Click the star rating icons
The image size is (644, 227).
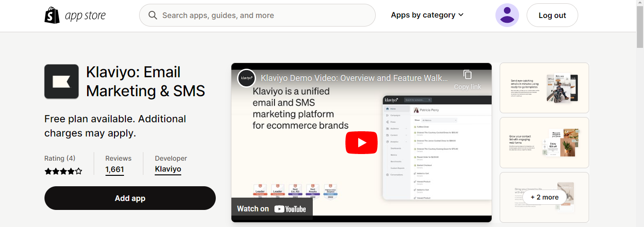[x=63, y=171]
